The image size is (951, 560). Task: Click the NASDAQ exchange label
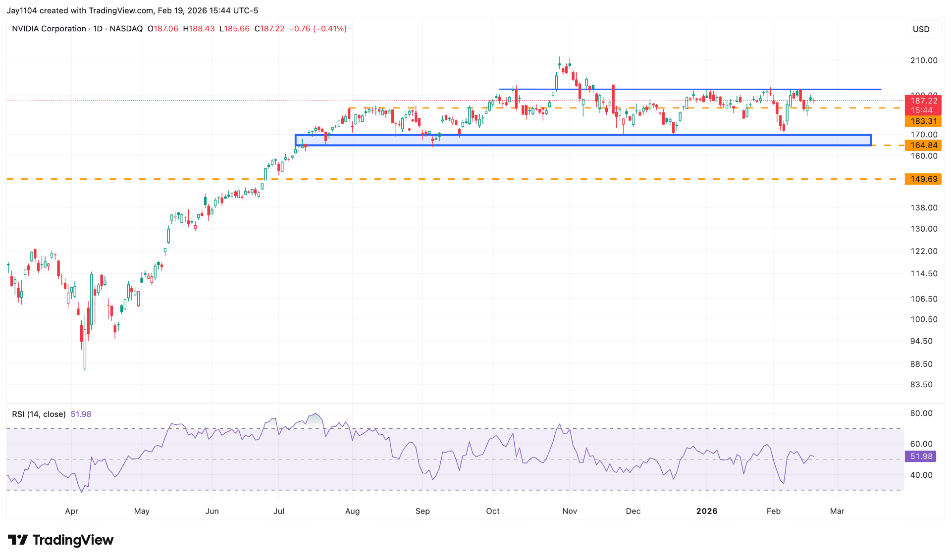[x=127, y=29]
